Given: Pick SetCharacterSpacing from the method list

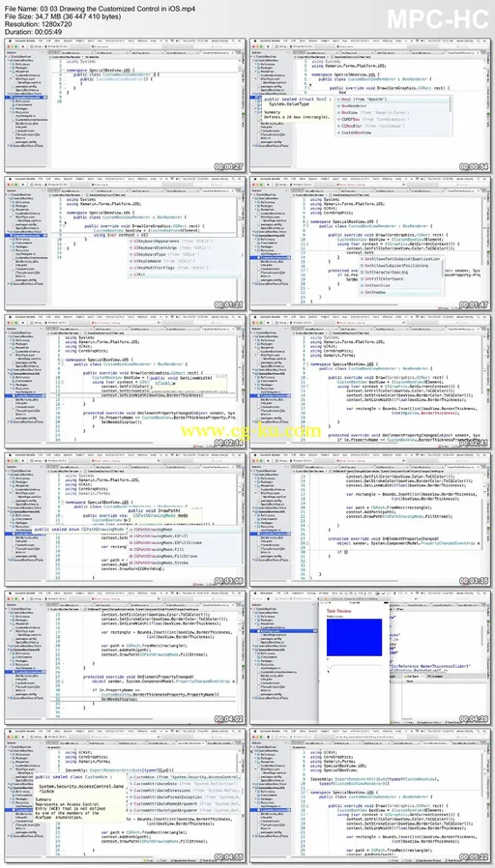Looking at the screenshot, I should tap(401, 273).
